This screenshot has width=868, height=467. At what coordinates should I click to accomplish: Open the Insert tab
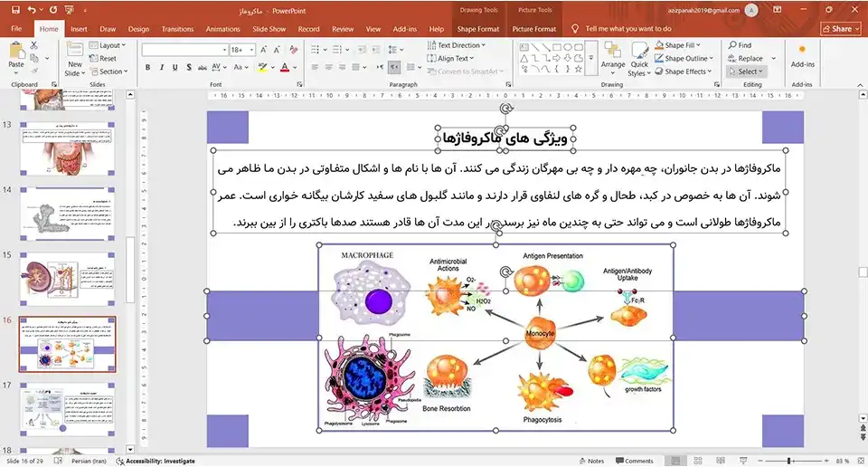79,29
